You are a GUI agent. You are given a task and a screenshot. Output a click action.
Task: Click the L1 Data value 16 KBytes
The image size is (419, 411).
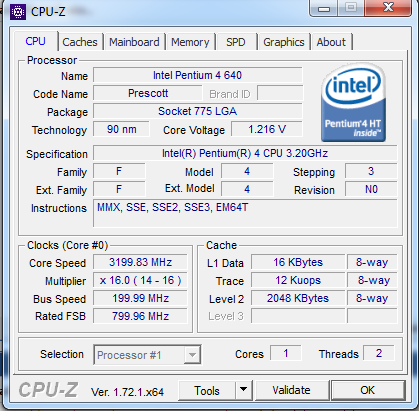click(298, 262)
